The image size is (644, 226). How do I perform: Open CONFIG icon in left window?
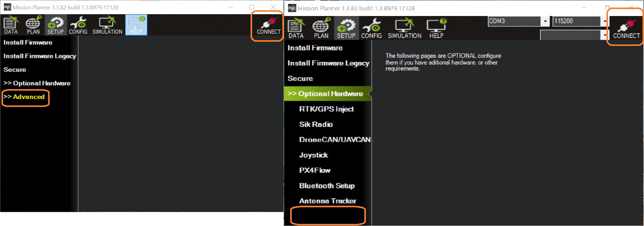pos(78,25)
